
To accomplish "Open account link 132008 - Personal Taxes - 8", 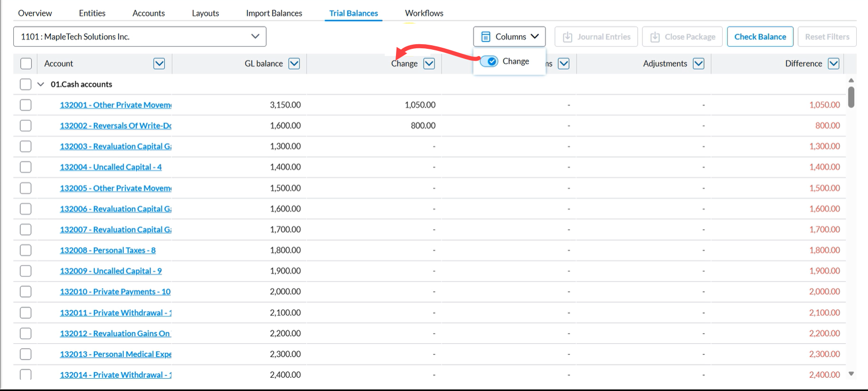I will [107, 250].
